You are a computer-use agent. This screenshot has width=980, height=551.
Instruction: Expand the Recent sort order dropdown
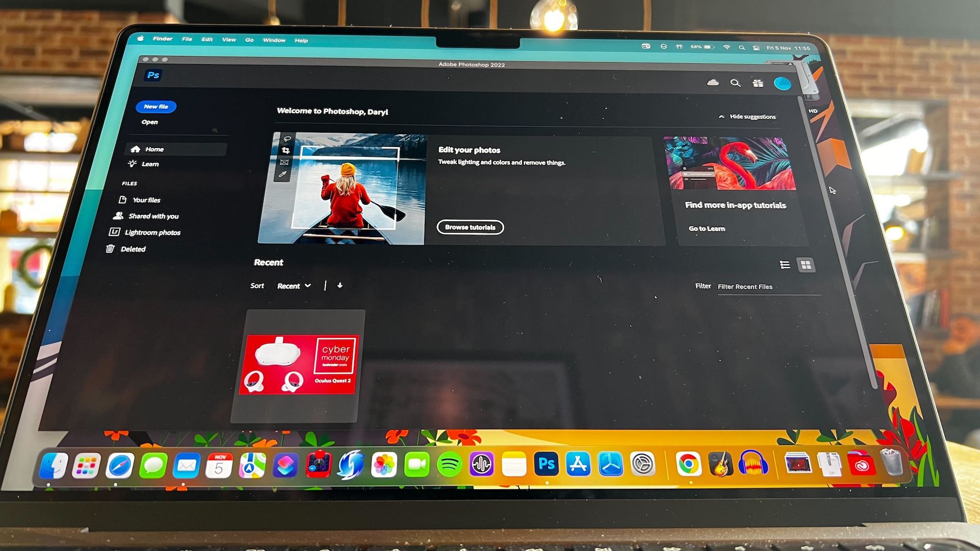[294, 285]
